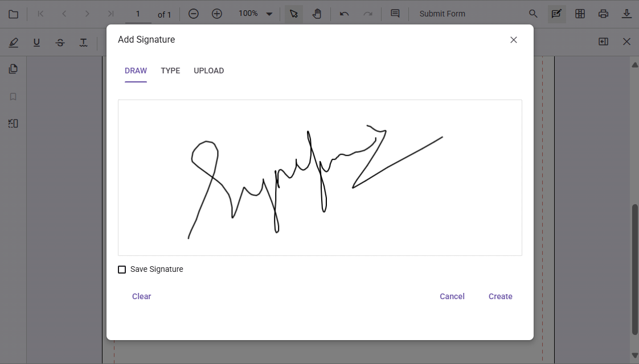This screenshot has height=364, width=639.
Task: Open the search tool
Action: tap(533, 13)
